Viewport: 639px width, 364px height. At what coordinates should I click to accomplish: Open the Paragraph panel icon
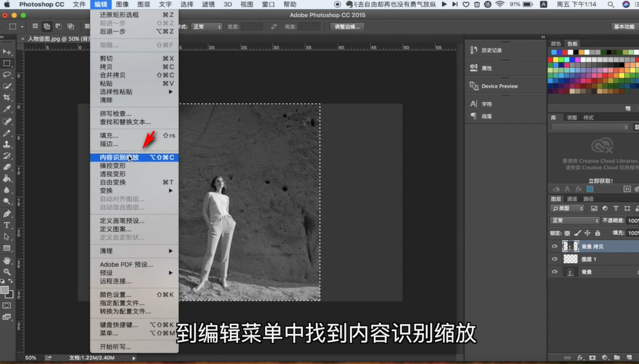[473, 116]
